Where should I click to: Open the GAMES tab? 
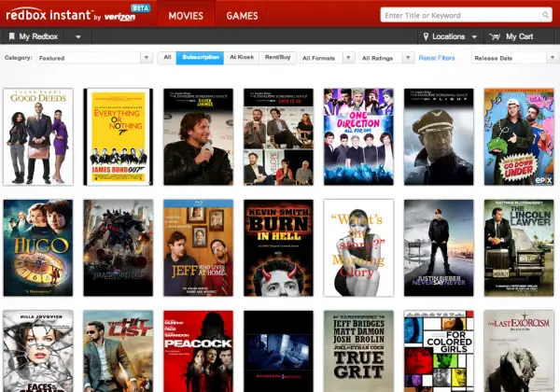[x=242, y=16]
